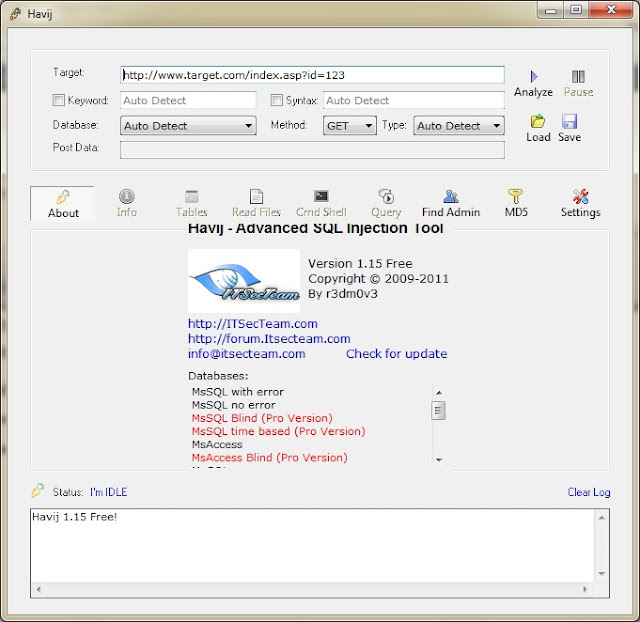The width and height of the screenshot is (640, 622).
Task: Open the forum.Itsecteam.com link
Action: 269,339
